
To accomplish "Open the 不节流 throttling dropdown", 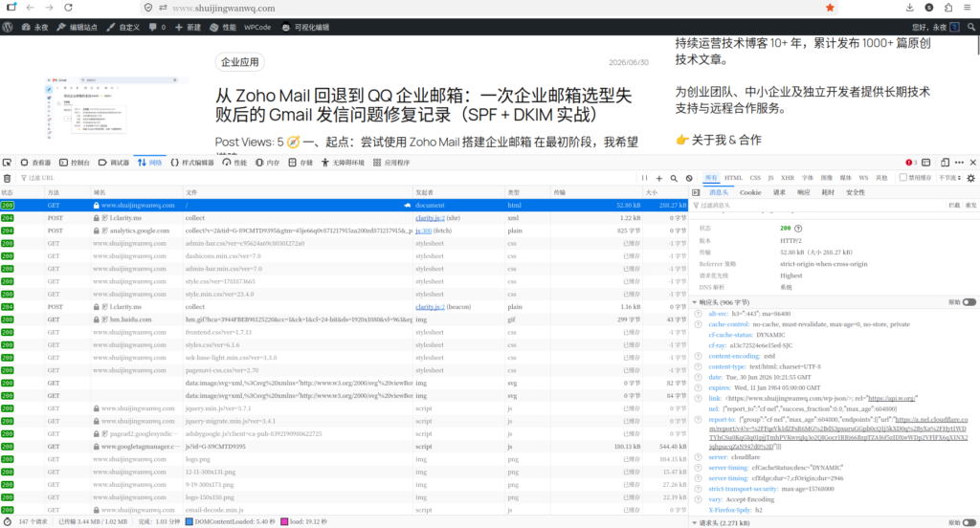I will coord(949,178).
